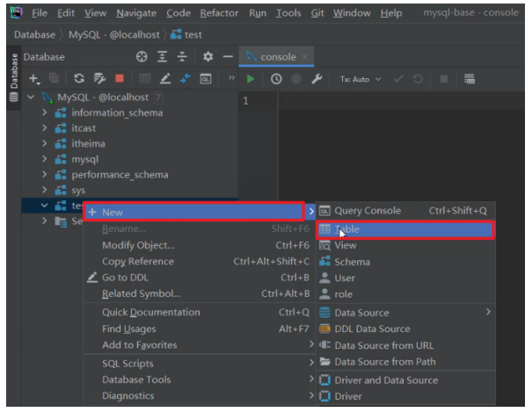The width and height of the screenshot is (532, 412).
Task: Select Query Console in the New submenu
Action: click(405, 211)
